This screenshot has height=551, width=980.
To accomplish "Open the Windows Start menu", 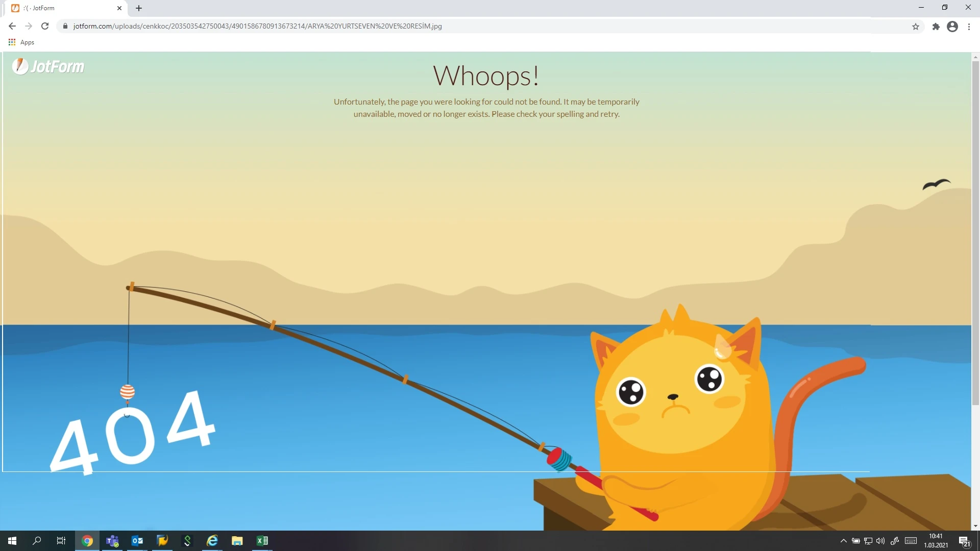I will 11,540.
